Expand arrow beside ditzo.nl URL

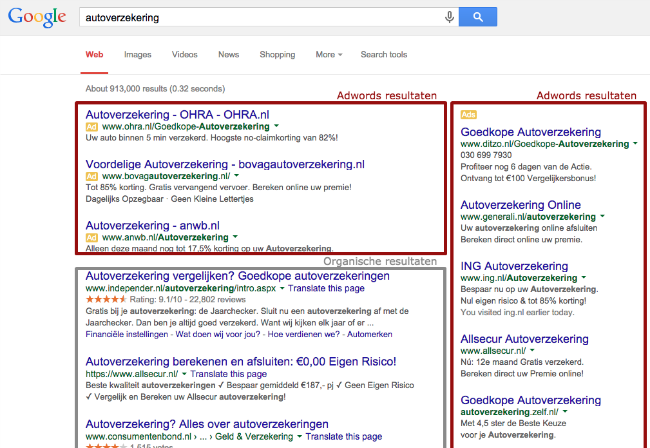click(635, 143)
